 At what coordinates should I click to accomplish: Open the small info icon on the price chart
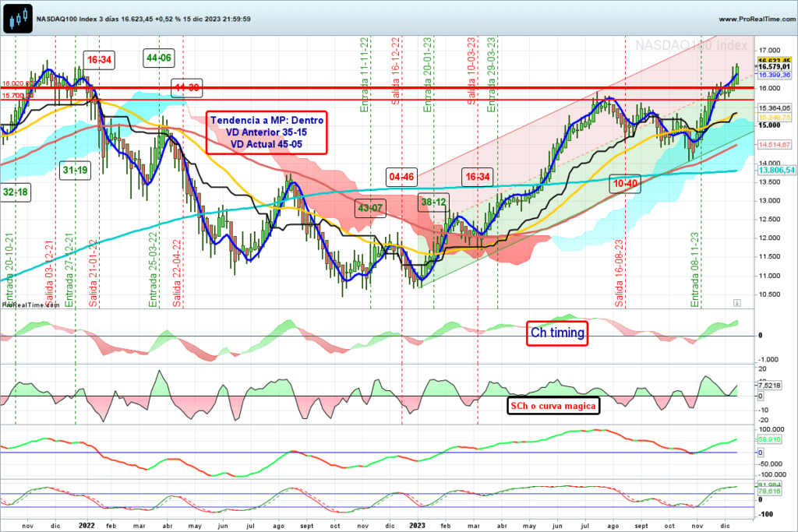[x=736, y=303]
